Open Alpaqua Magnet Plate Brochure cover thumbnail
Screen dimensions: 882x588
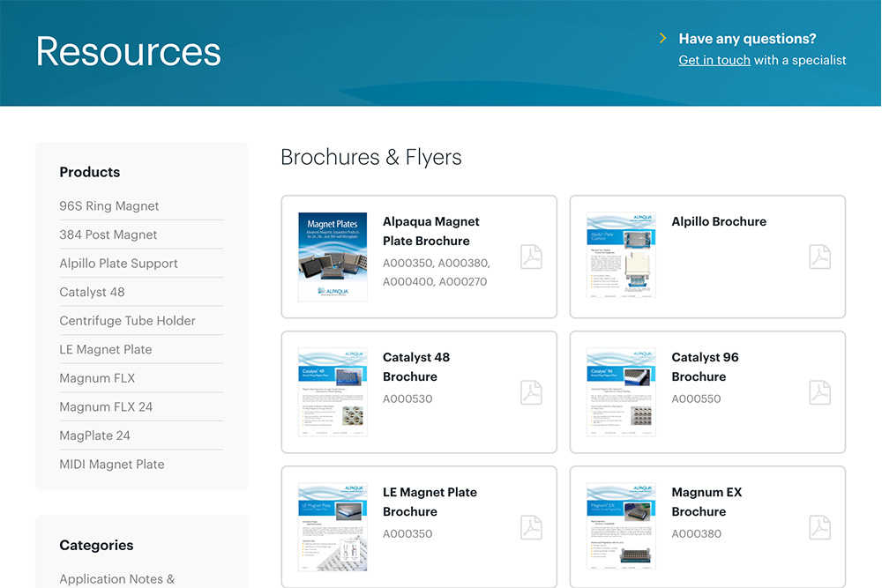tap(333, 257)
